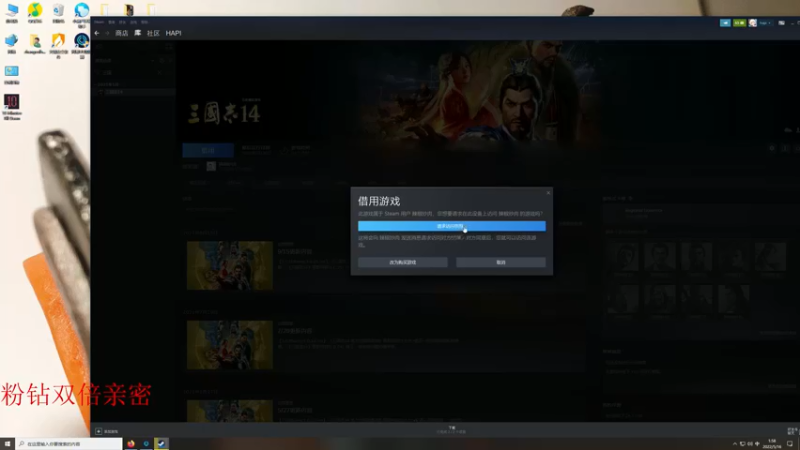Select the 10 Minutes Till Dawn desktop icon

pyautogui.click(x=12, y=107)
